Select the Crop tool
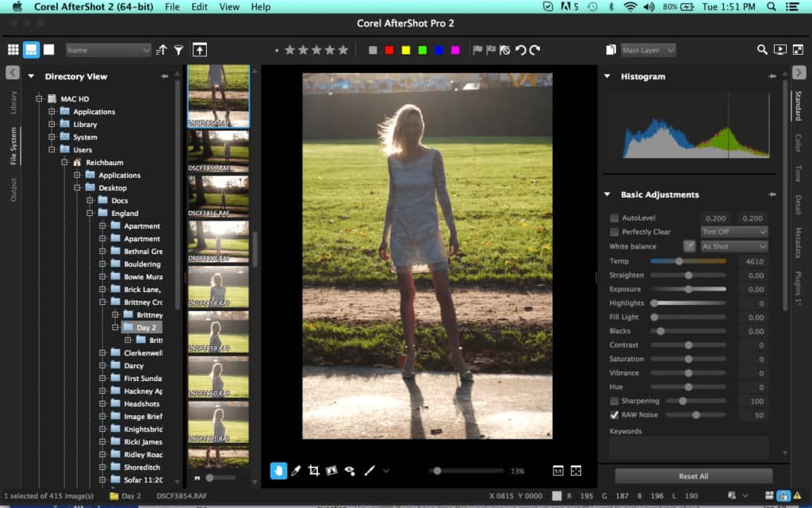 [x=313, y=471]
